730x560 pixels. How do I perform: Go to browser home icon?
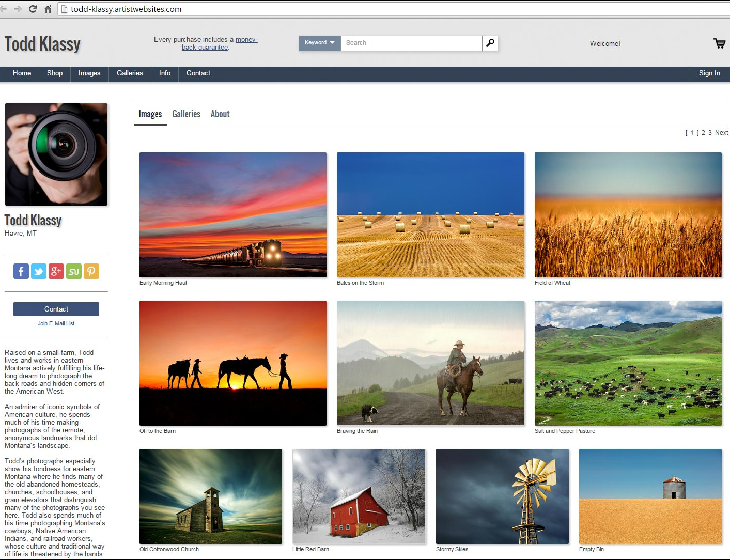[x=48, y=9]
